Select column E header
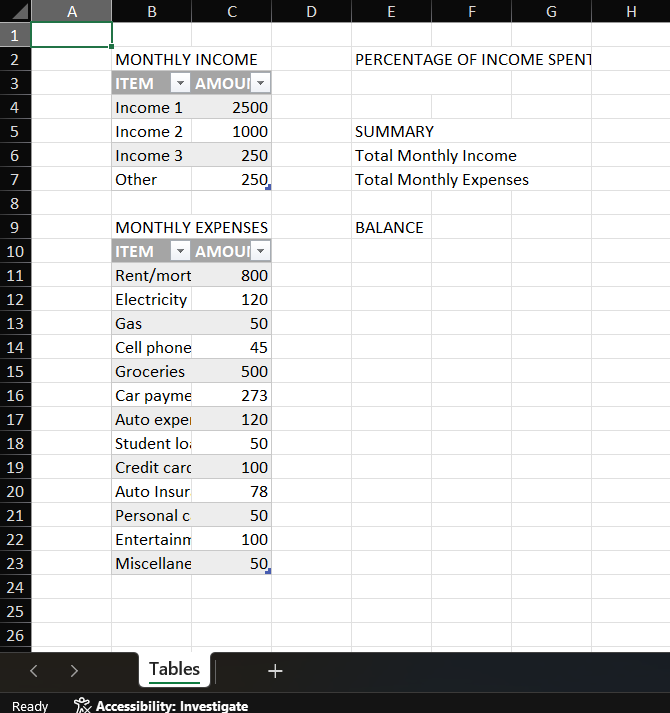Screen dimensions: 670x713 click(x=392, y=11)
